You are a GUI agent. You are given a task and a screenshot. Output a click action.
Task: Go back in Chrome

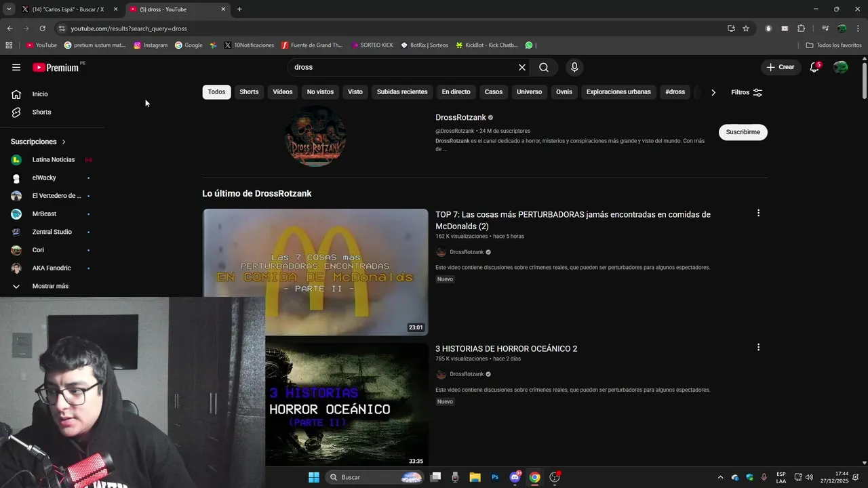point(9,28)
